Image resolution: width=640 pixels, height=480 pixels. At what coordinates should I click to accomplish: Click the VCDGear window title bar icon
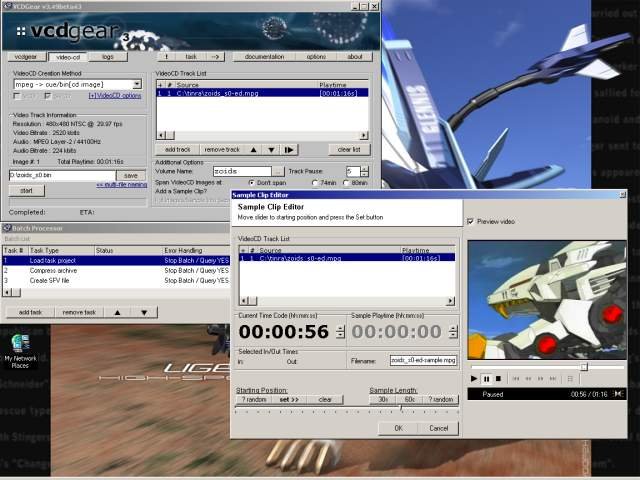(x=7, y=6)
